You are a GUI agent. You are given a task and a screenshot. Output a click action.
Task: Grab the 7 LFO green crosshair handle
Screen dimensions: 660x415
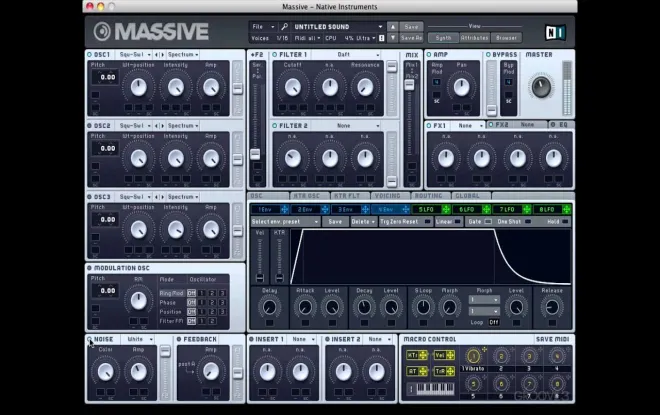[526, 209]
